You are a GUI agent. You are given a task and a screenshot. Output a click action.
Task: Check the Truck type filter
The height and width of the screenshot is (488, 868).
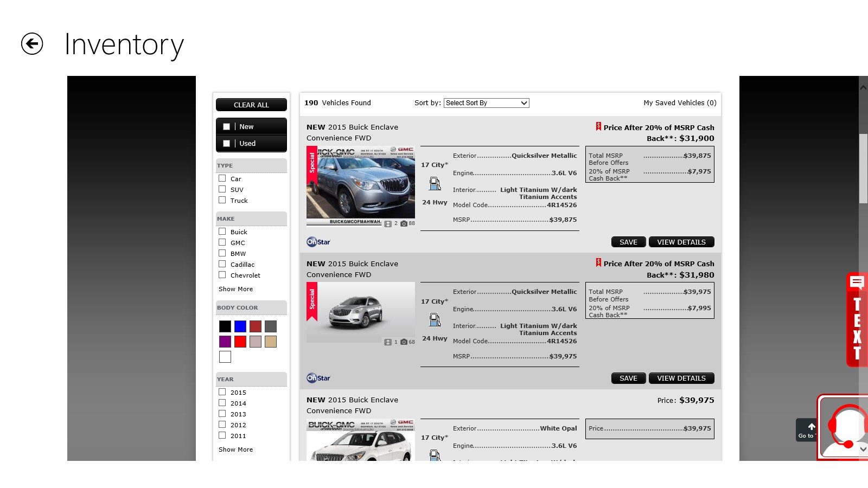pos(222,200)
